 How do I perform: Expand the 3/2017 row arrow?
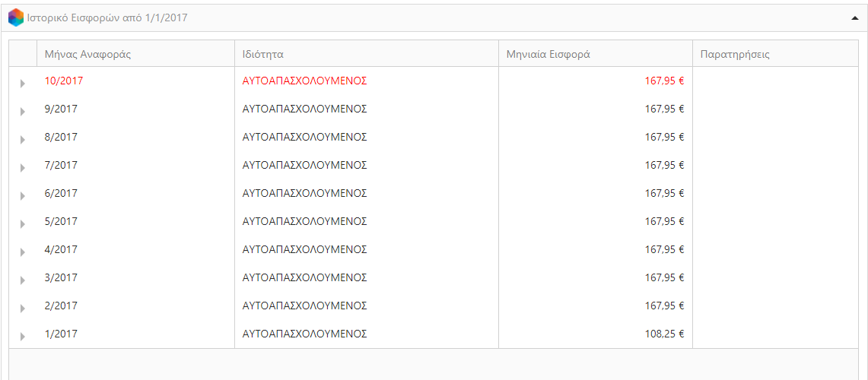23,280
